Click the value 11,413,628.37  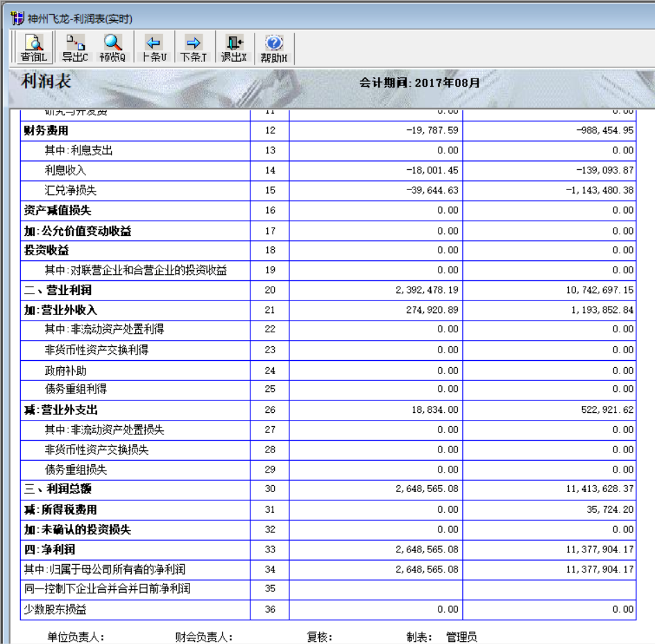coord(600,489)
